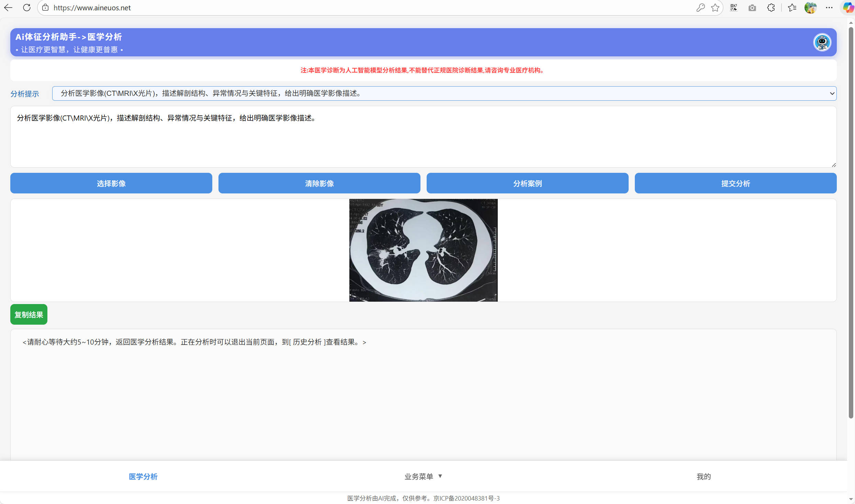Viewport: 855px width, 504px height.
Task: Open browser extensions puzzle icon
Action: (771, 8)
